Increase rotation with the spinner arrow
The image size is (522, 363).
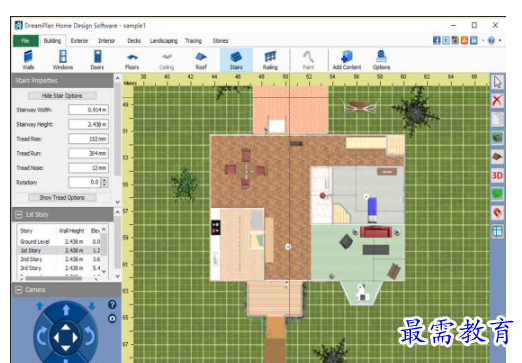coord(105,180)
